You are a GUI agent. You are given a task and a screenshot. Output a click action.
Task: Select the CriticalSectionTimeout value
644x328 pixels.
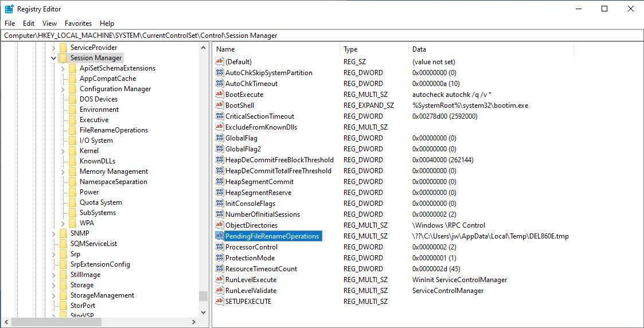click(x=259, y=116)
